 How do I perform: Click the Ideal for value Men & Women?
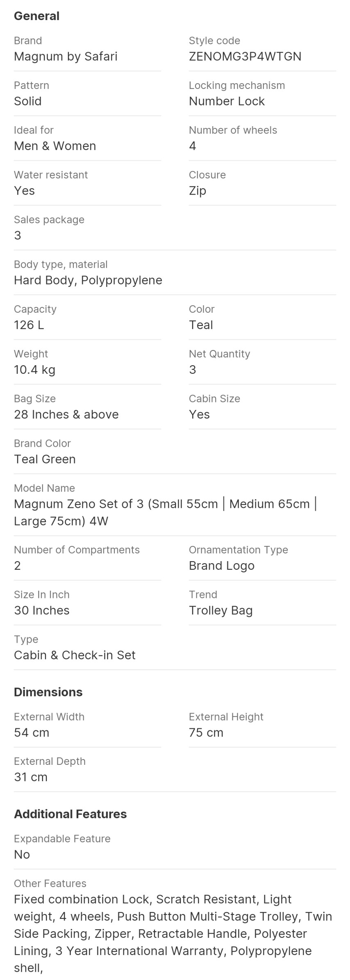point(55,146)
